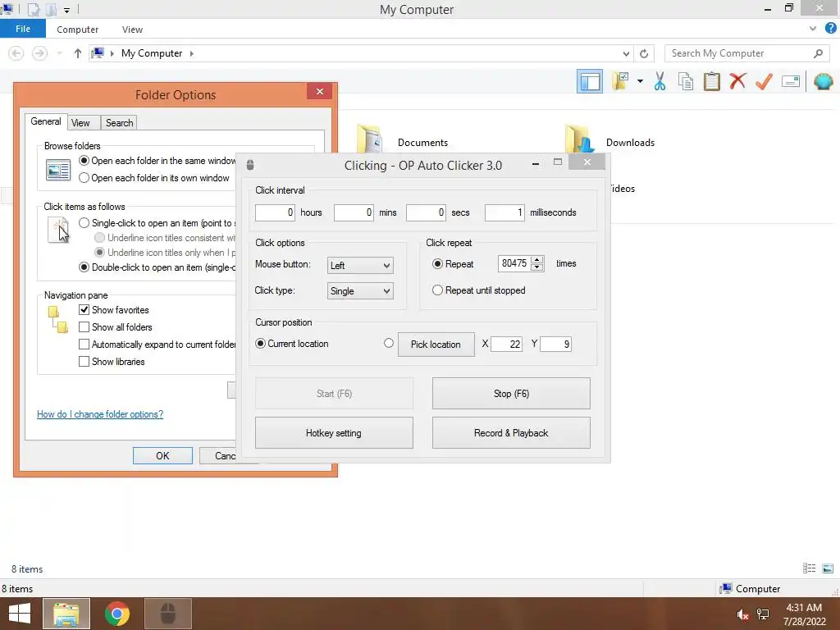This screenshot has height=630, width=840.
Task: Open the Windows Start button
Action: click(20, 614)
